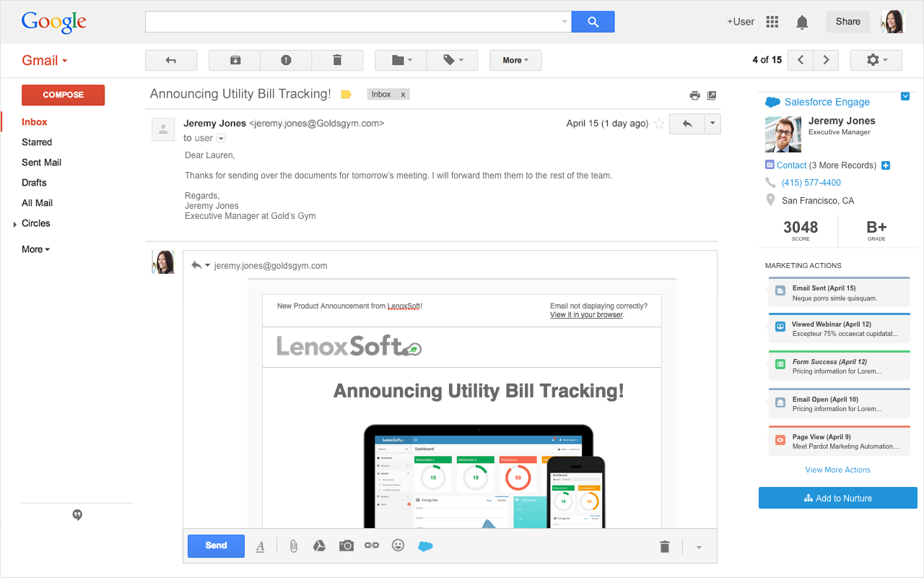This screenshot has height=578, width=924.
Task: Click the back to inbox arrow button
Action: point(171,60)
